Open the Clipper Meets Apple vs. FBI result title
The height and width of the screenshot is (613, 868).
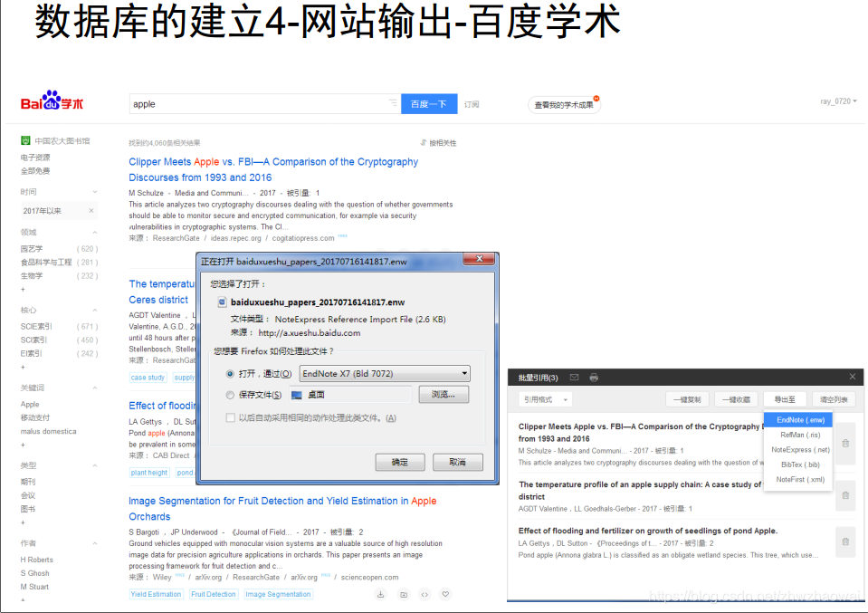coord(273,169)
